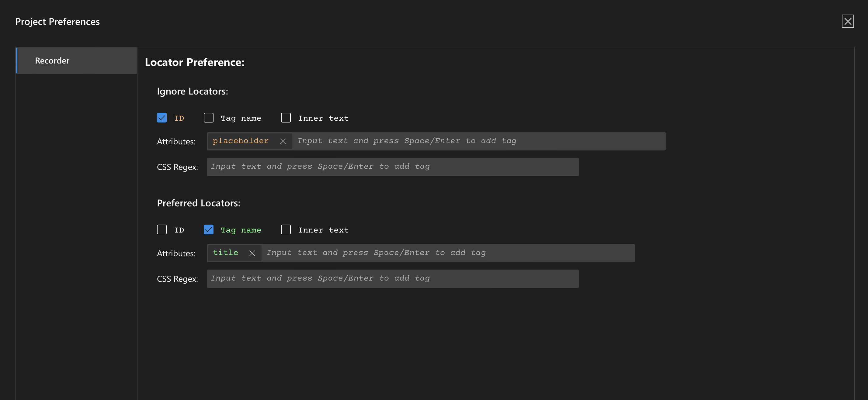
Task: Click the ID label in Ignore Locators
Action: (179, 119)
